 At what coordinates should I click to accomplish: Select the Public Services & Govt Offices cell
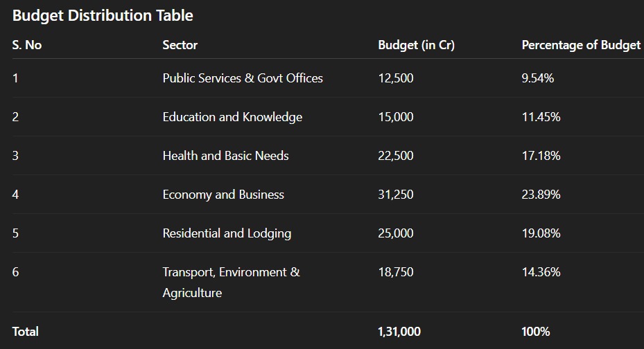[x=243, y=78]
